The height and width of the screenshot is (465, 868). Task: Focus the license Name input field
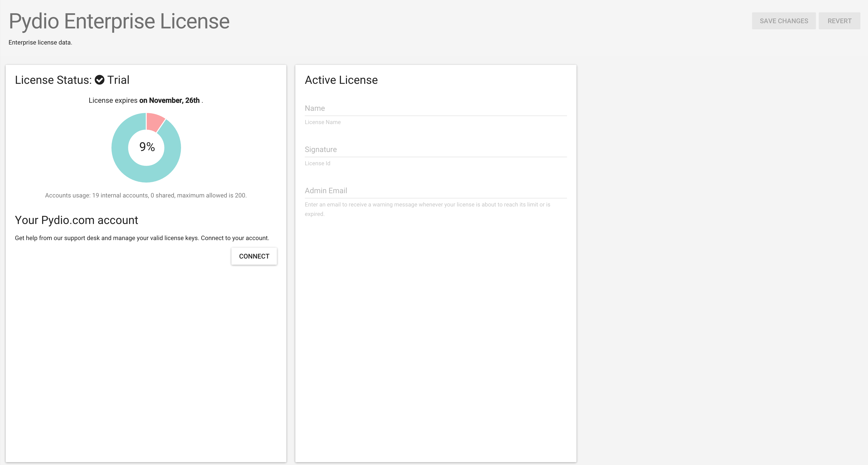tap(436, 108)
